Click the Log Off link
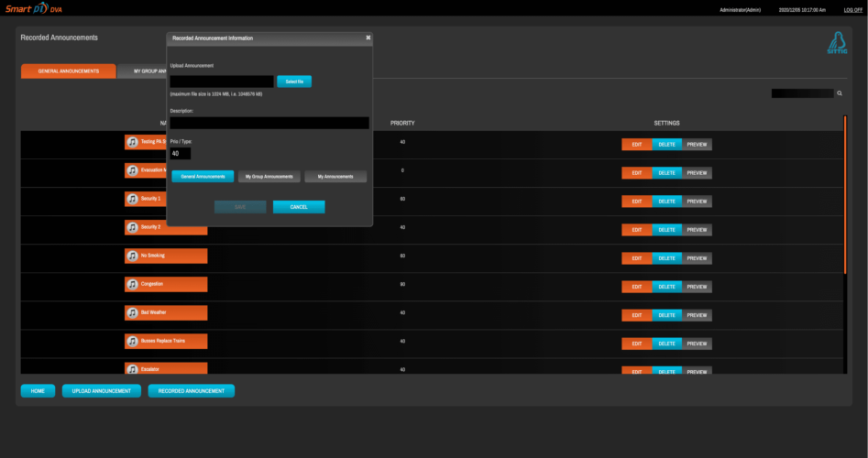 852,9
